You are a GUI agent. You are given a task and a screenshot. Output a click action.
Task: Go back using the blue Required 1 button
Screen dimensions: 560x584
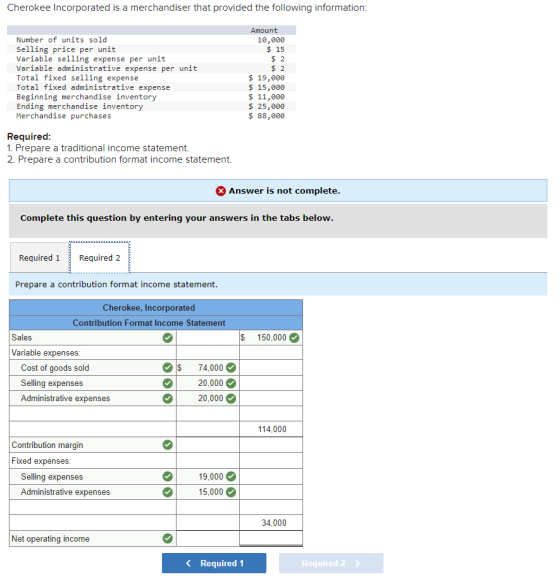pos(214,563)
